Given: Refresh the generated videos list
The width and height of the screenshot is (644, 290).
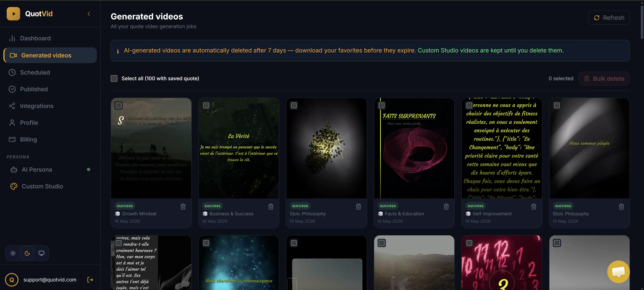Looking at the screenshot, I should [x=609, y=17].
